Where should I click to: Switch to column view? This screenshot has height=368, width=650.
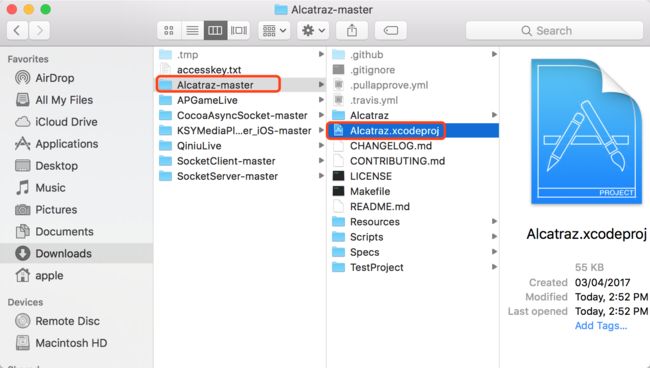pyautogui.click(x=215, y=30)
